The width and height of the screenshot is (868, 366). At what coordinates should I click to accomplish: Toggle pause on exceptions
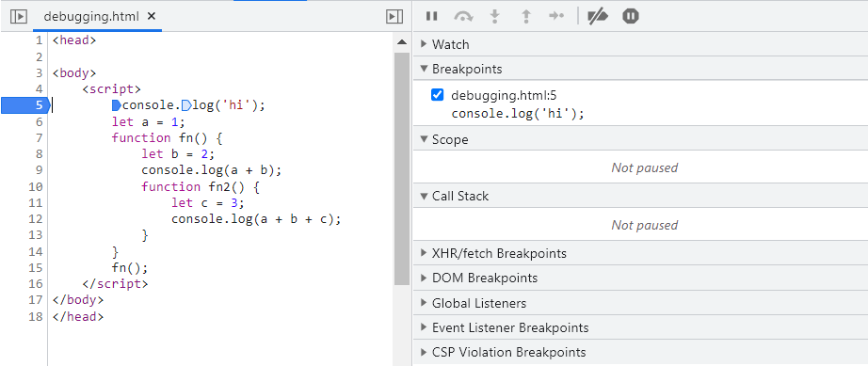pos(631,17)
